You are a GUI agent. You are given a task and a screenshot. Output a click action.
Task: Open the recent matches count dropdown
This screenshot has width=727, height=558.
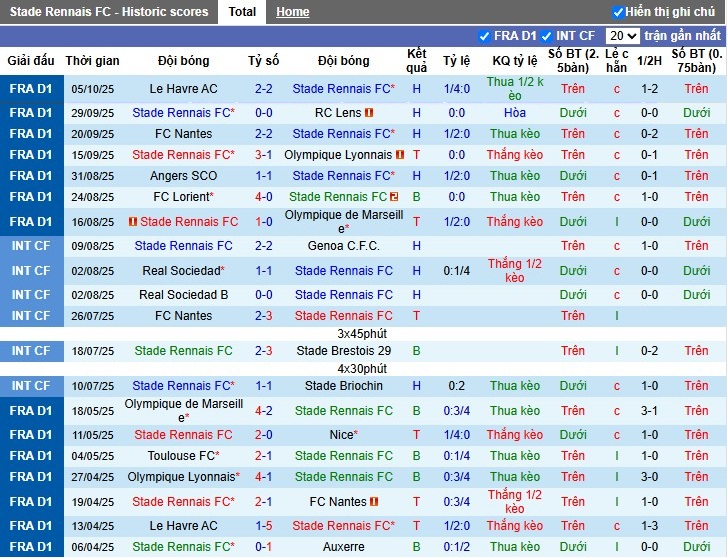[622, 36]
